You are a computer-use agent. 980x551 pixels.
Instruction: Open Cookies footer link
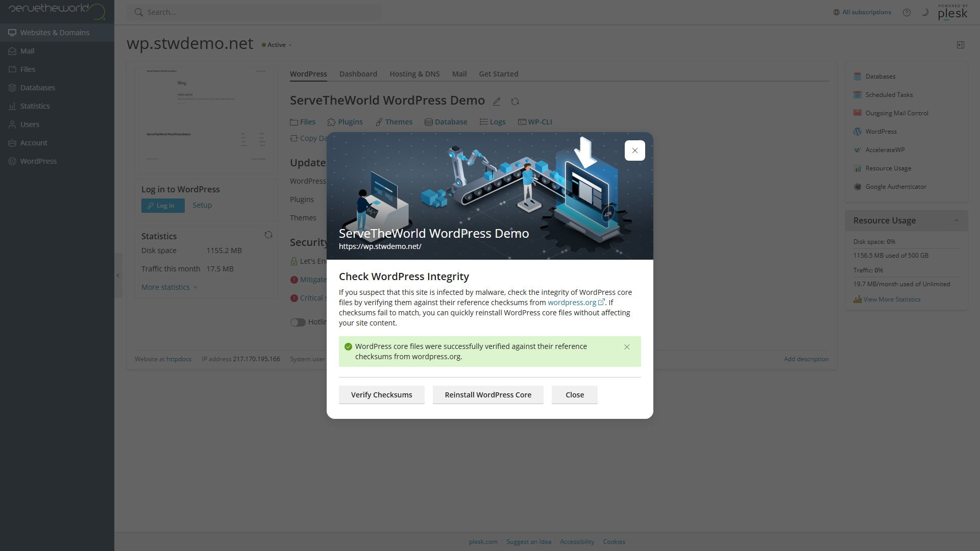[614, 542]
